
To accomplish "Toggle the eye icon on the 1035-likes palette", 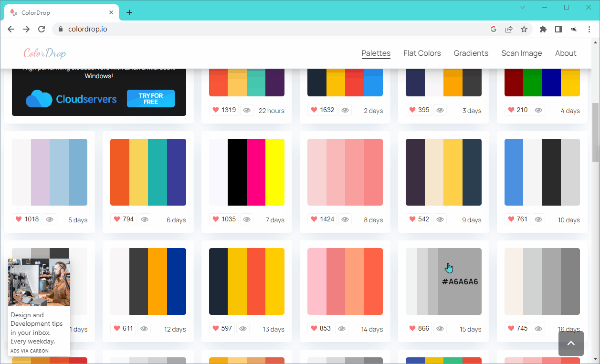I will tap(247, 219).
